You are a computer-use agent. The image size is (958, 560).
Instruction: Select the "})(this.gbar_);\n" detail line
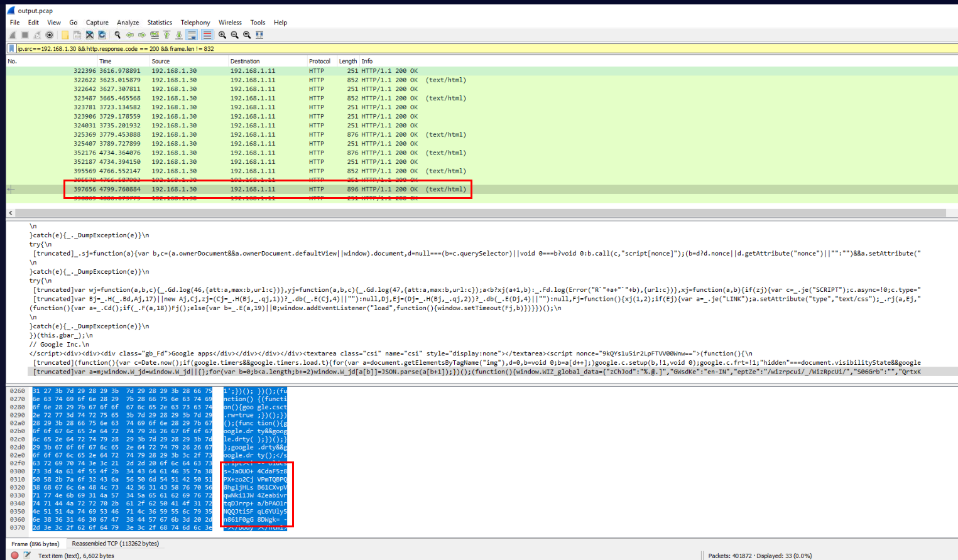[x=62, y=336]
